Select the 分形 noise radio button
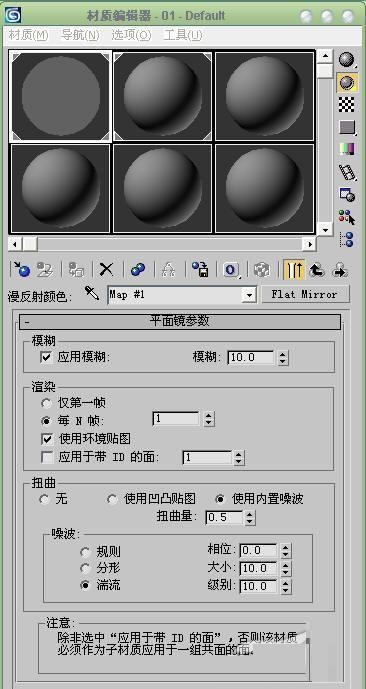Viewport: 366px width, 689px height. pyautogui.click(x=85, y=569)
